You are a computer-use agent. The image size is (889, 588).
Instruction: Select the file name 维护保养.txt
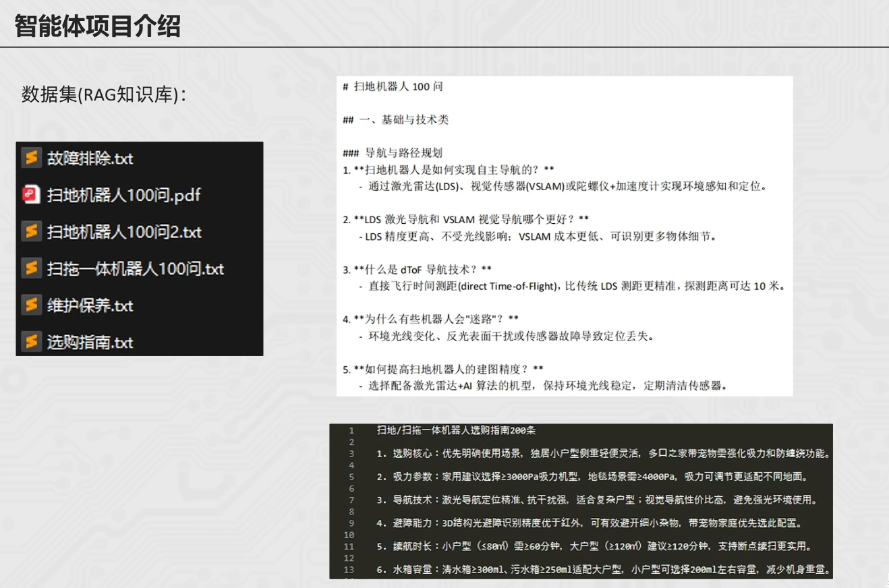90,305
